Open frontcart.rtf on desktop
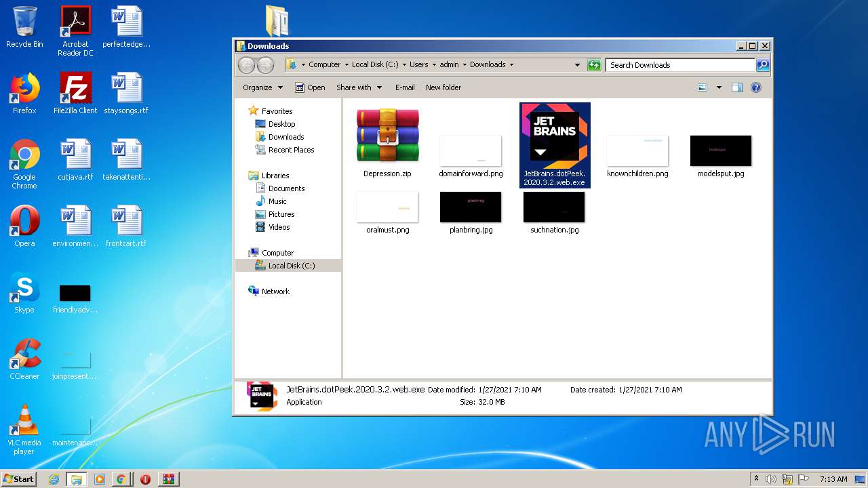Viewport: 868px width, 488px height. coord(126,226)
